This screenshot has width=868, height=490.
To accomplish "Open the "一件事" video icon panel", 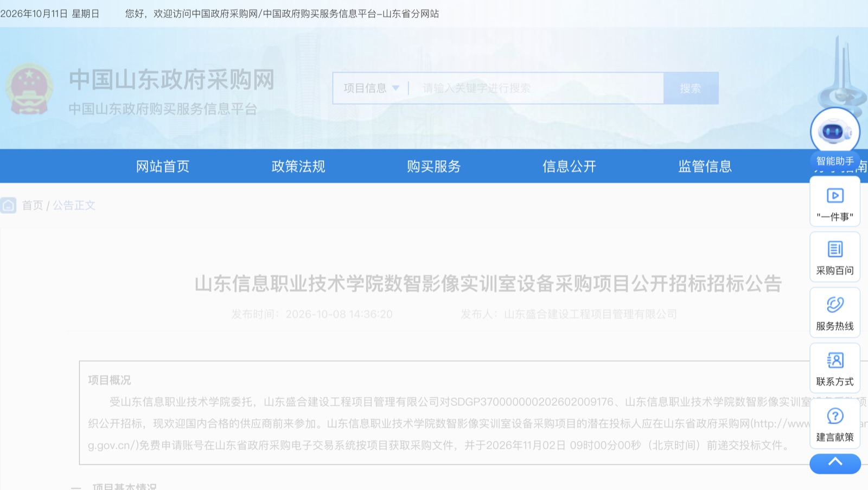I will (835, 202).
